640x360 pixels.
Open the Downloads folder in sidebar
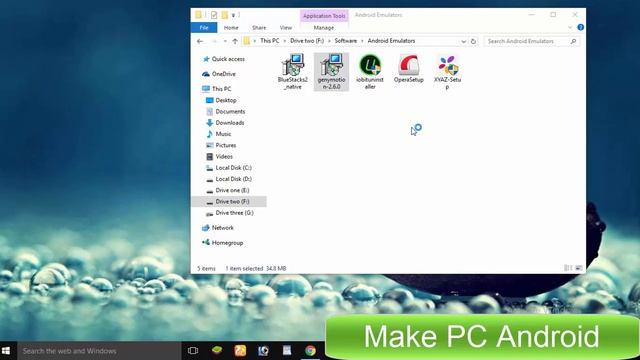225,122
